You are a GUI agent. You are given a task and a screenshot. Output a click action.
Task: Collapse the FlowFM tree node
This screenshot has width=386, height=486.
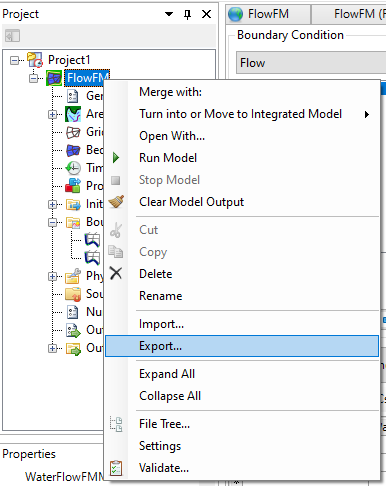tap(33, 78)
